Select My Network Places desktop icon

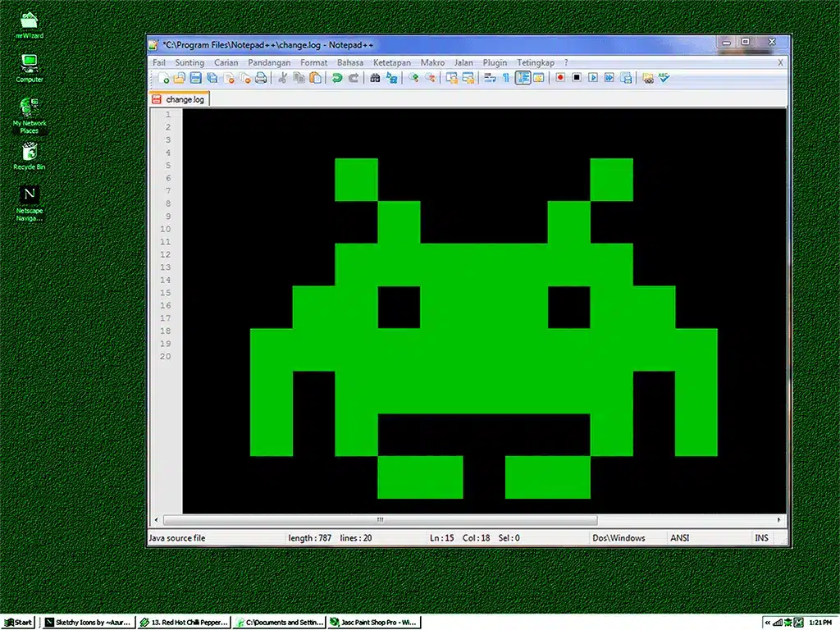tap(30, 115)
